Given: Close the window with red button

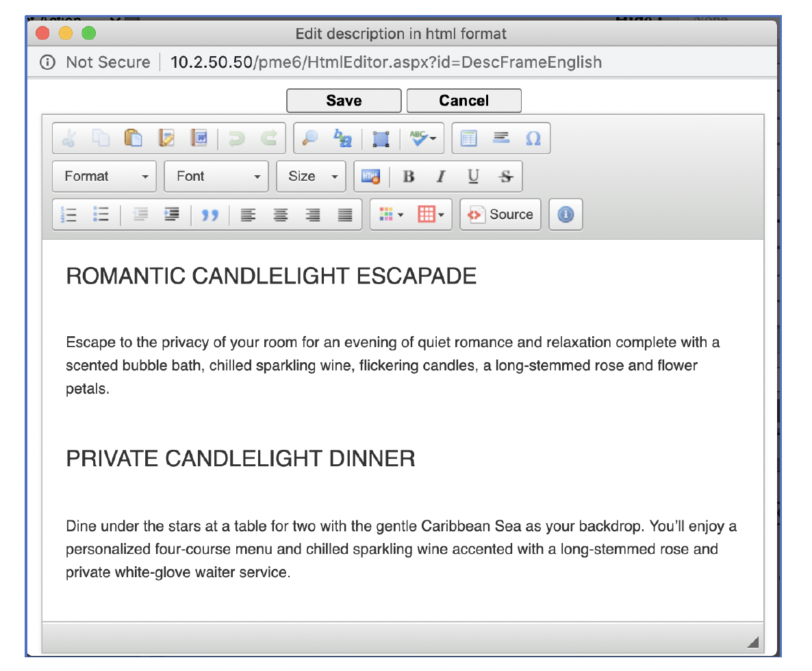Looking at the screenshot, I should coord(42,34).
